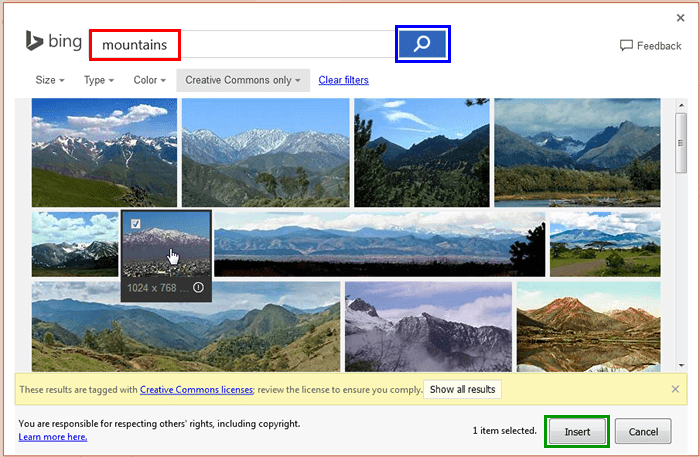This screenshot has width=700, height=457.
Task: Click the scrollbar down arrow
Action: click(x=681, y=366)
